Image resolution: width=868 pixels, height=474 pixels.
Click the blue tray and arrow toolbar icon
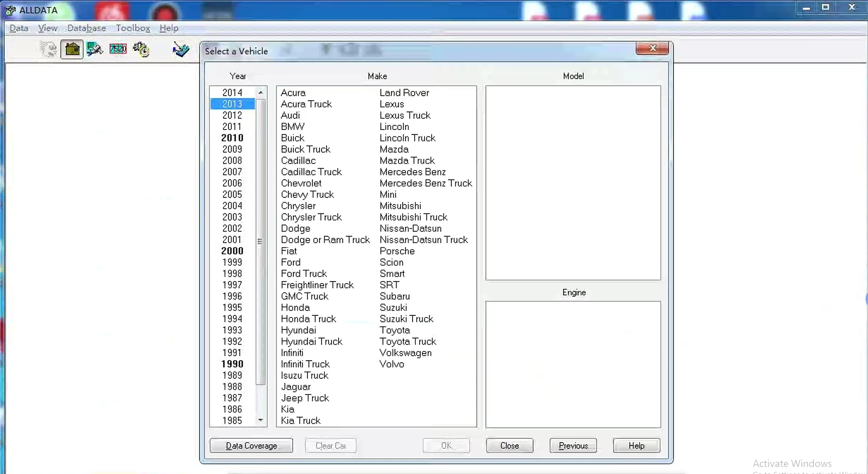point(181,49)
